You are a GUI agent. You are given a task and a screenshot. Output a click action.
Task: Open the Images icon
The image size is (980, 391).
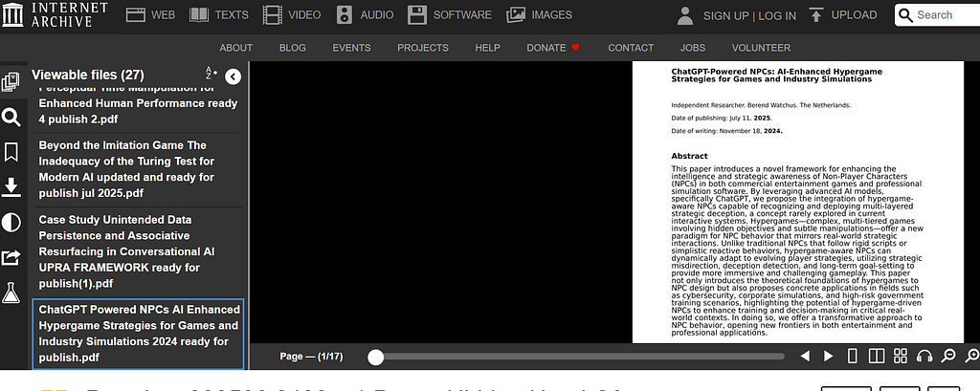[x=516, y=15]
